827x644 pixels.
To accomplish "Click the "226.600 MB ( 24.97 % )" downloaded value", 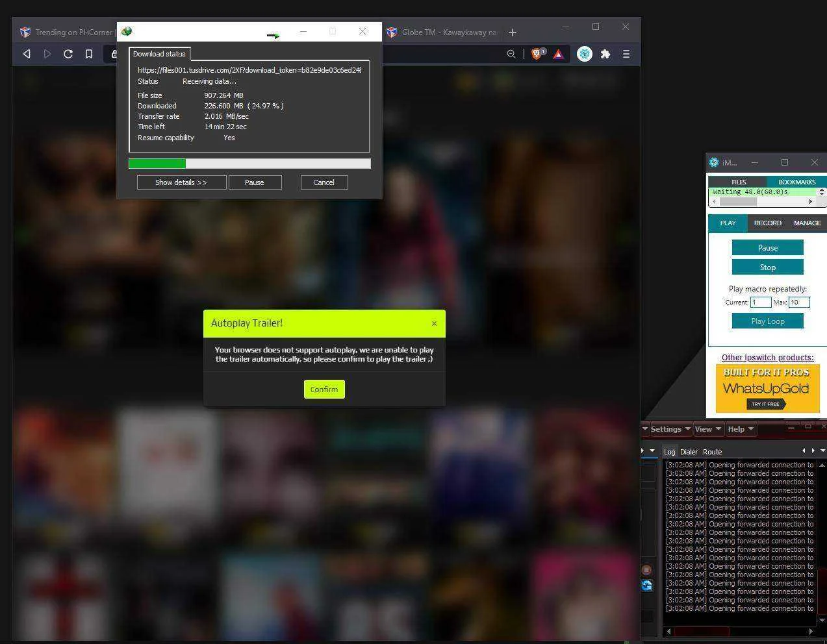I will [244, 106].
